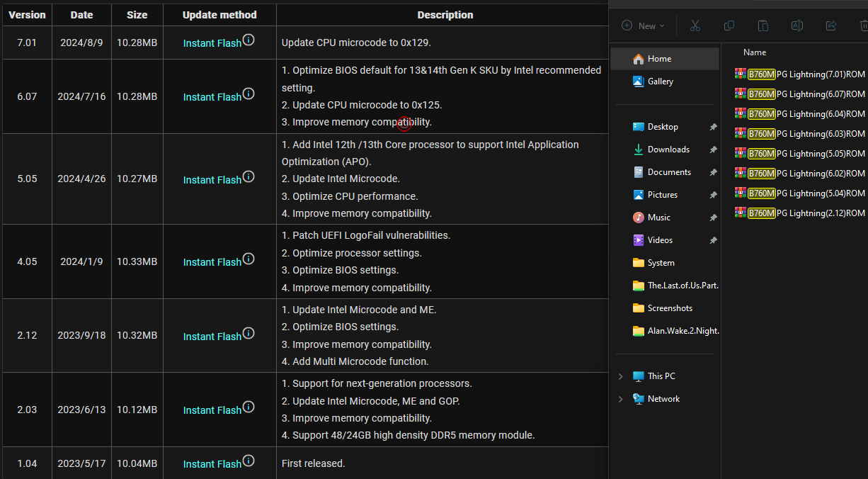Image resolution: width=868 pixels, height=479 pixels.
Task: Expand the Network tree node
Action: click(x=621, y=399)
